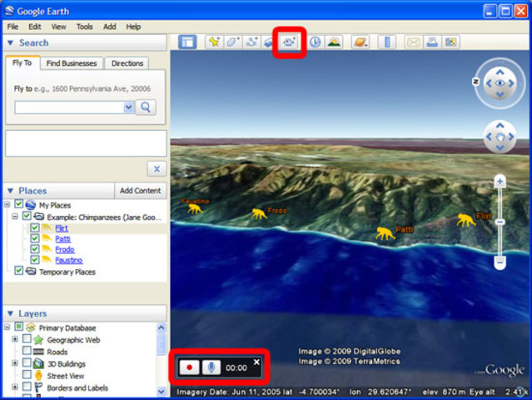Click the Move joystick hand center

pyautogui.click(x=500, y=137)
